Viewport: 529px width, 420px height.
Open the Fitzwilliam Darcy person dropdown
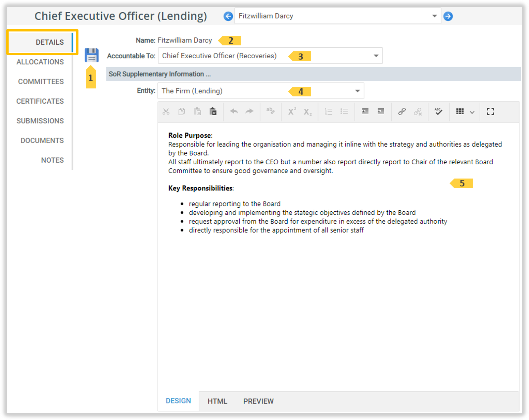click(434, 16)
